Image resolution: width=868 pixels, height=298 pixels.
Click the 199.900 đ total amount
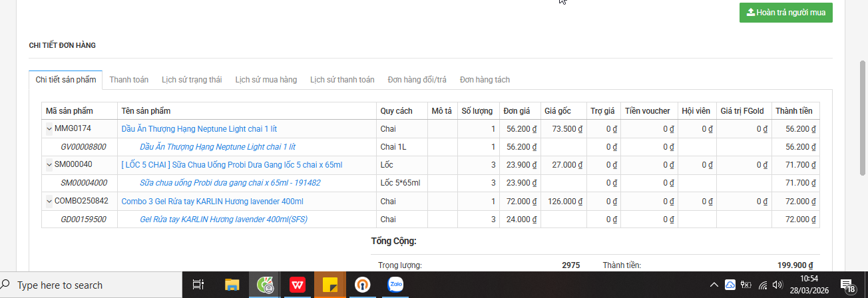click(x=795, y=265)
